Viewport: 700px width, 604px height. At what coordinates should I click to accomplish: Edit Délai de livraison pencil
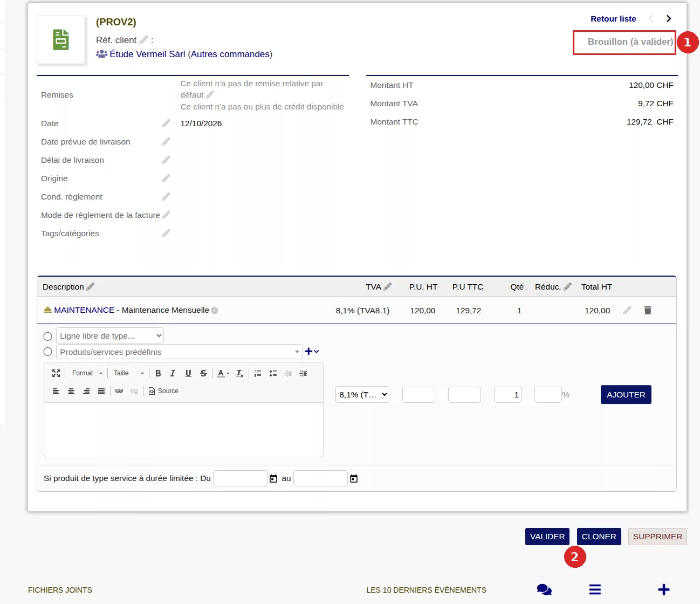click(x=166, y=160)
